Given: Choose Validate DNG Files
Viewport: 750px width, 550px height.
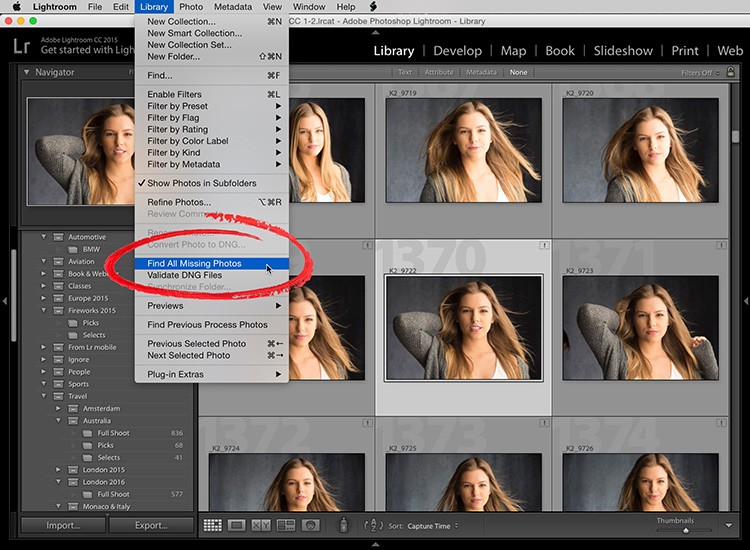Looking at the screenshot, I should (211, 275).
